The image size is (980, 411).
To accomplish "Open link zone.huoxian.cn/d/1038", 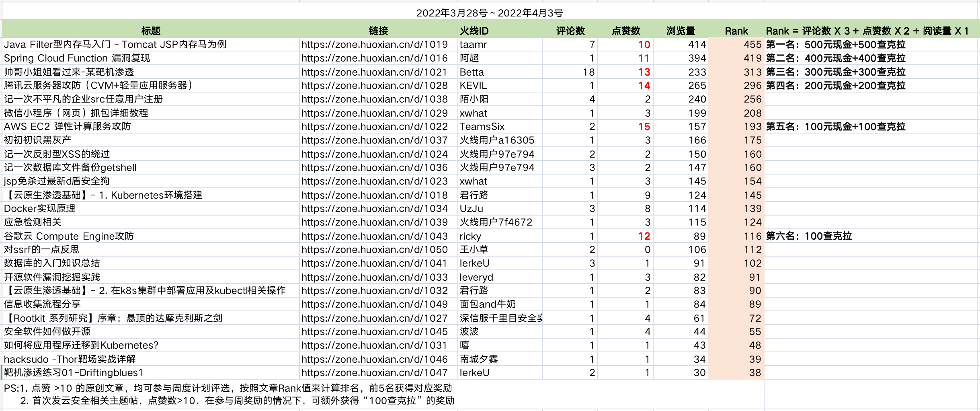I will click(375, 99).
